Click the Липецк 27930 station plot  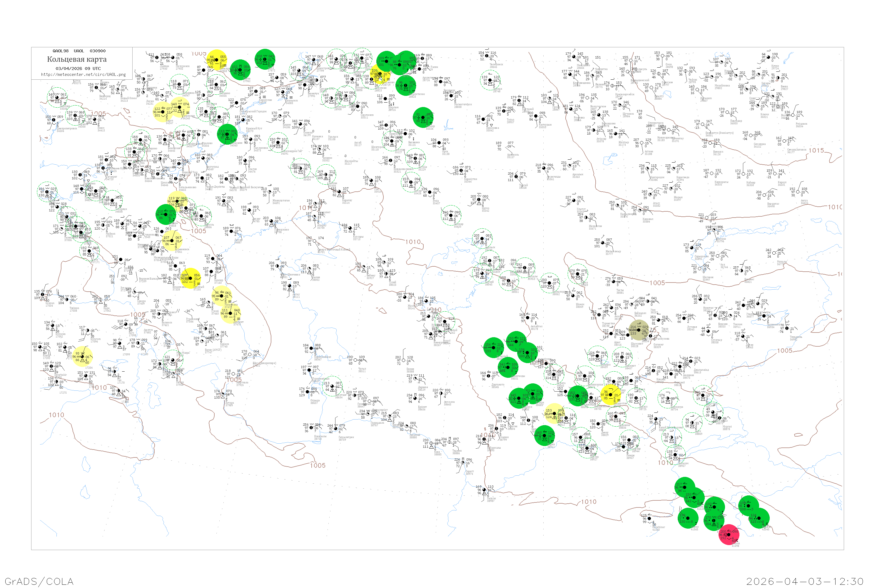click(x=157, y=58)
